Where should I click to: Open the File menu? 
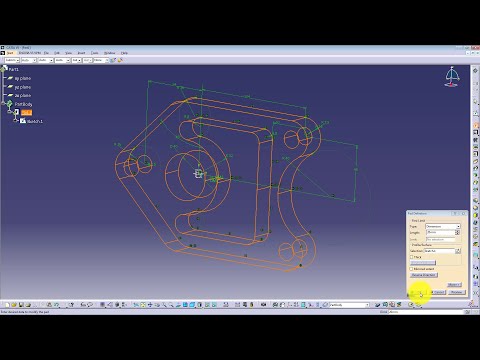click(x=46, y=53)
